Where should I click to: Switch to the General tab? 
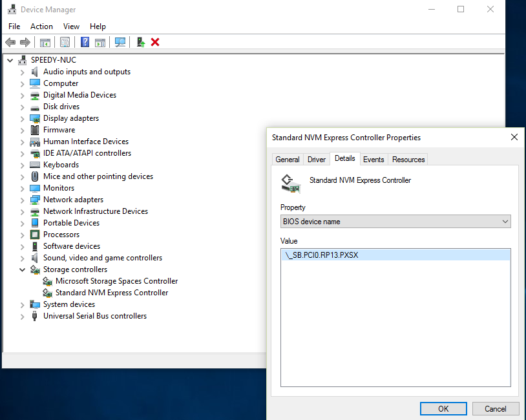point(288,160)
